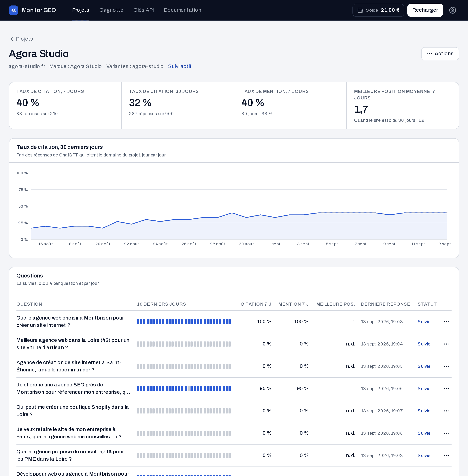Click the 10-day bar strip for agence SEO question
Image resolution: width=468 pixels, height=476 pixels.
click(184, 388)
